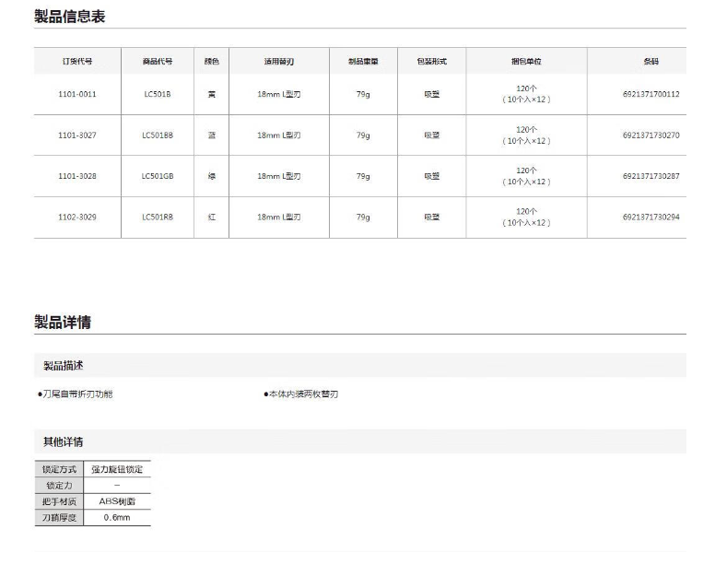
Task: Click order code 1101-0011 in the table
Action: point(77,94)
